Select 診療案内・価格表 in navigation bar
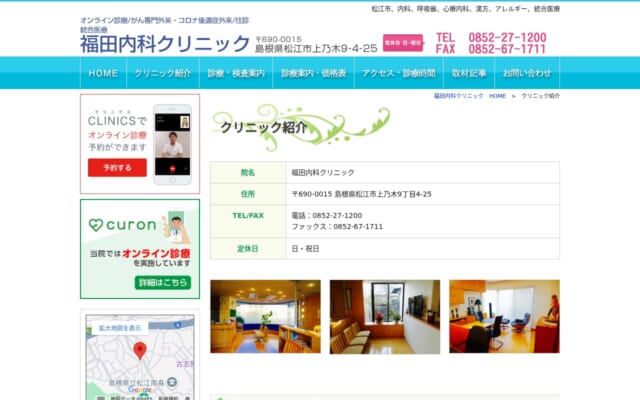640x400 pixels. (313, 73)
